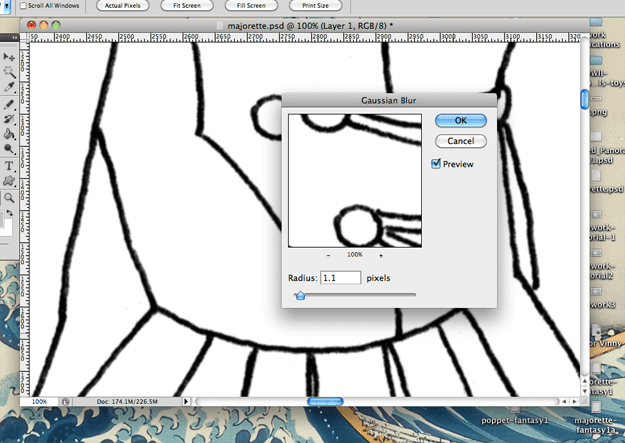Select the Move tool
The height and width of the screenshot is (443, 625).
tap(9, 57)
